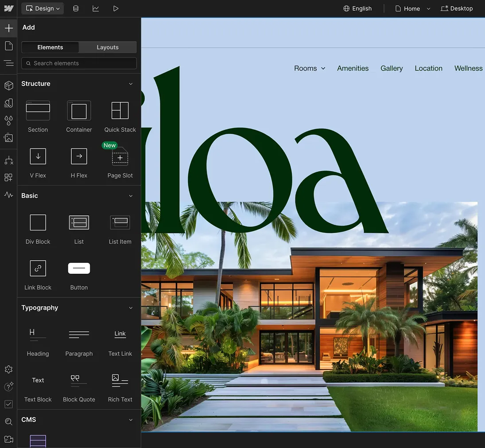485x448 pixels.
Task: Select the Link Block element
Action: (x=38, y=274)
